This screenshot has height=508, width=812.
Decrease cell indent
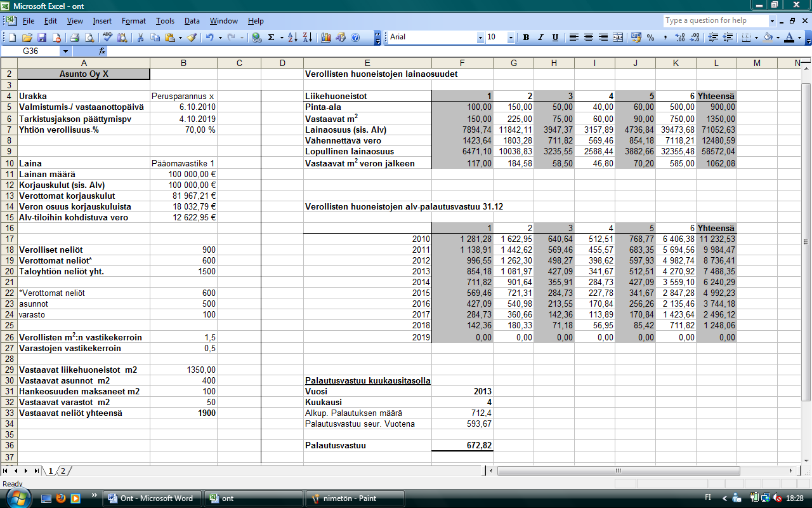pos(713,37)
